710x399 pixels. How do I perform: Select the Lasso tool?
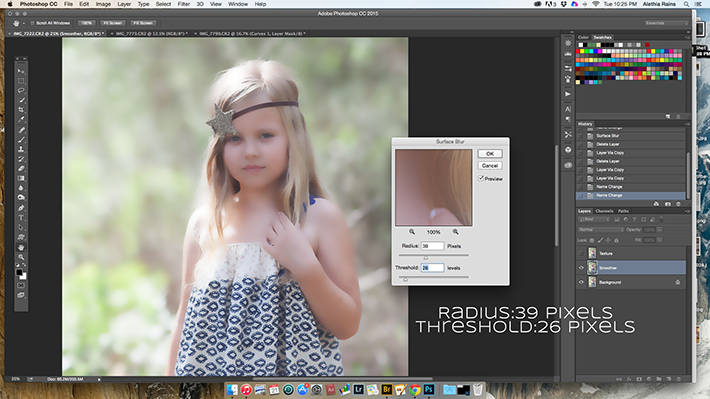tap(21, 91)
